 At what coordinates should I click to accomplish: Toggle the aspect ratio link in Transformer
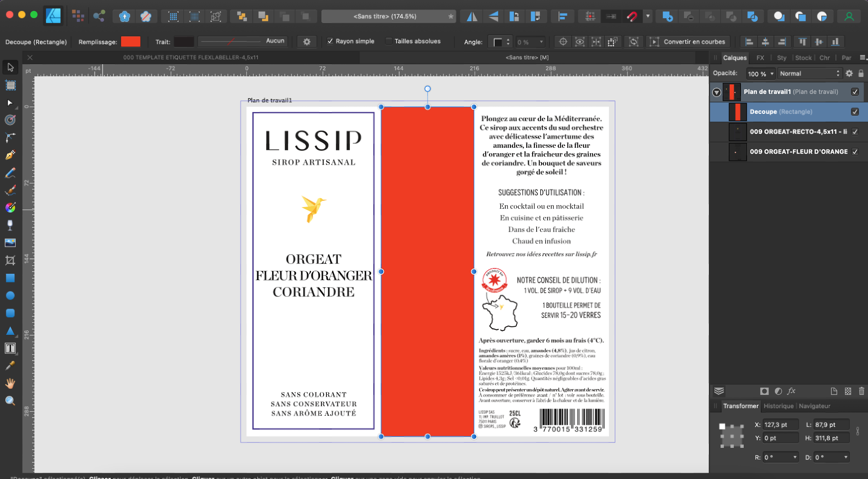point(858,431)
